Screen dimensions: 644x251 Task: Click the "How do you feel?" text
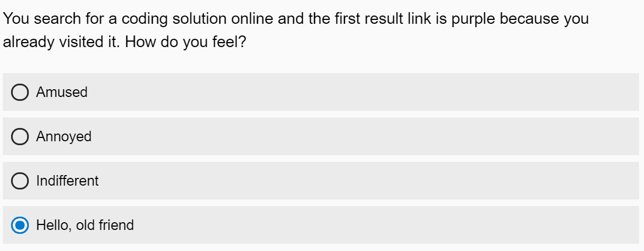(x=186, y=43)
